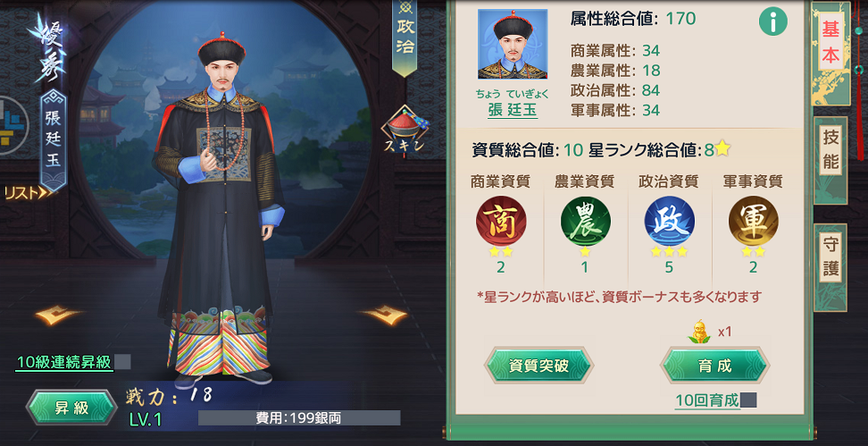Tap the golden gourd item icon
This screenshot has width=868, height=446.
pyautogui.click(x=699, y=332)
